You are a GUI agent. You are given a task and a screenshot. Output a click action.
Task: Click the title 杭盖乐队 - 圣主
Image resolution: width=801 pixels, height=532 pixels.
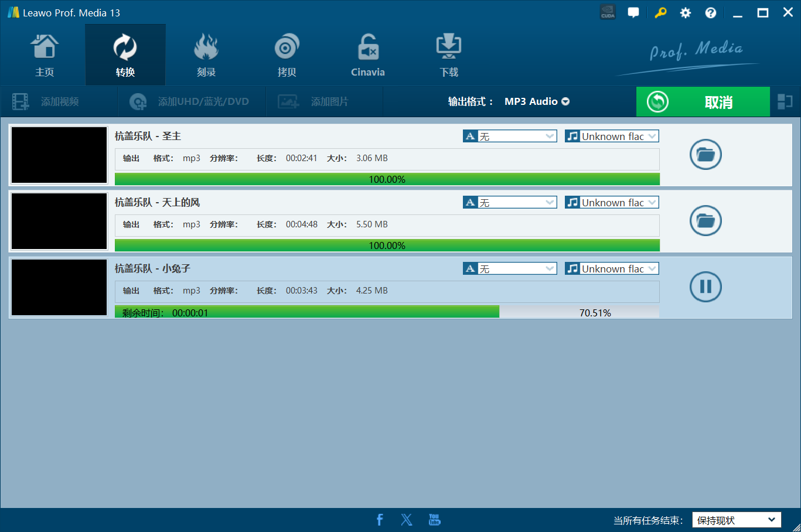click(148, 136)
